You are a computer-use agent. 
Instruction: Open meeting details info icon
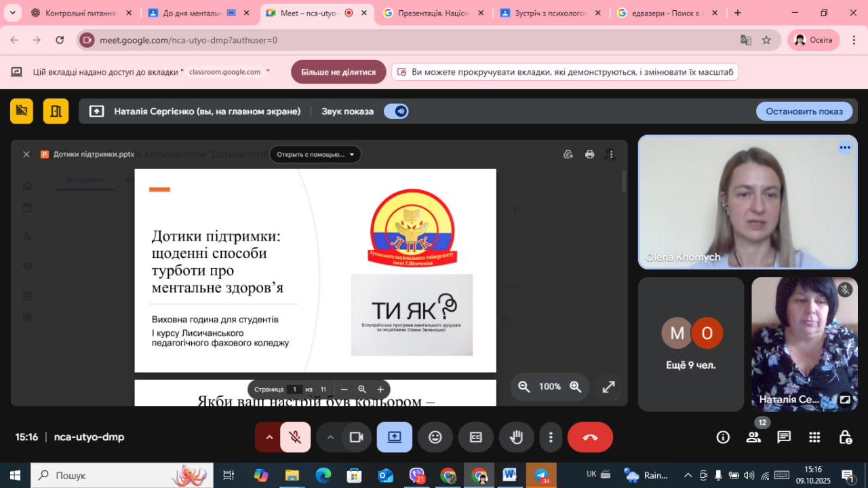723,437
